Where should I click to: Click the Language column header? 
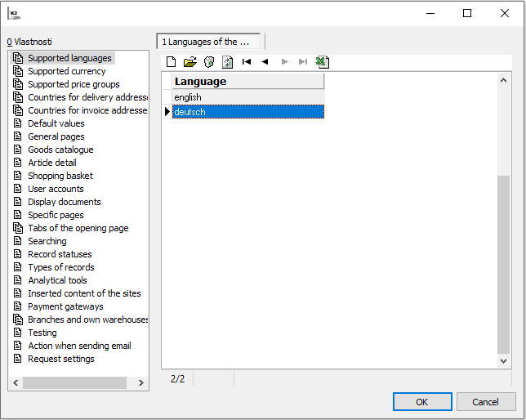pos(248,82)
